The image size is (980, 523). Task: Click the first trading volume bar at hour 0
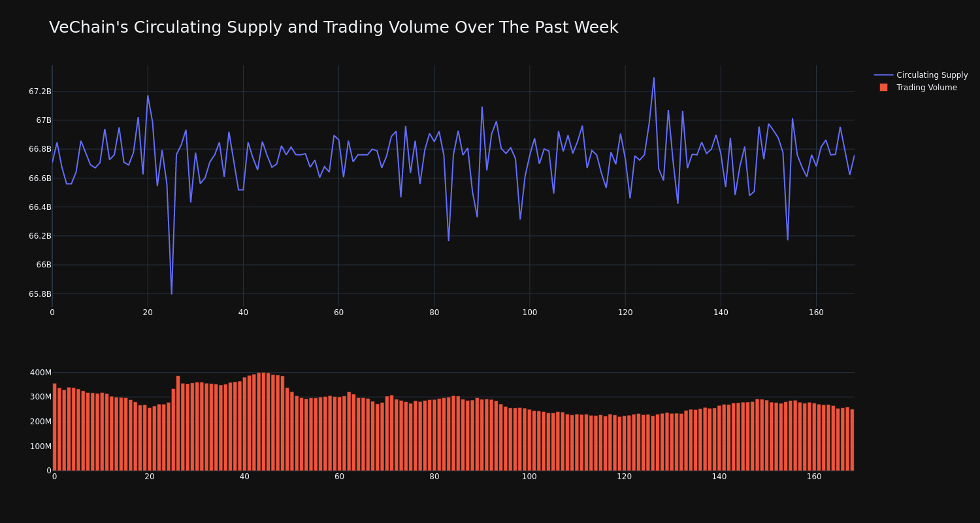tap(54, 427)
